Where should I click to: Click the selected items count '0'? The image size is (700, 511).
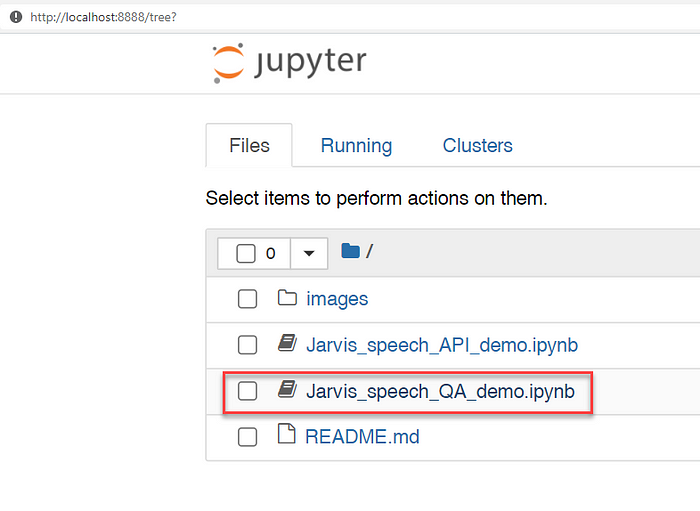[271, 253]
